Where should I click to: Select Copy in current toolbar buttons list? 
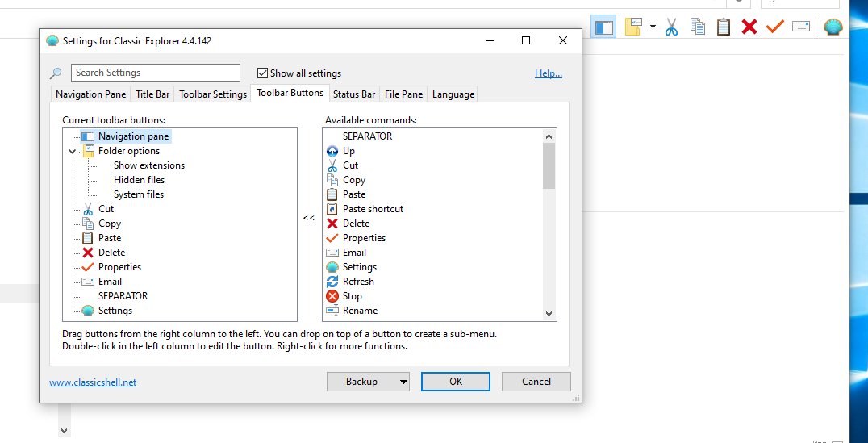(x=110, y=224)
